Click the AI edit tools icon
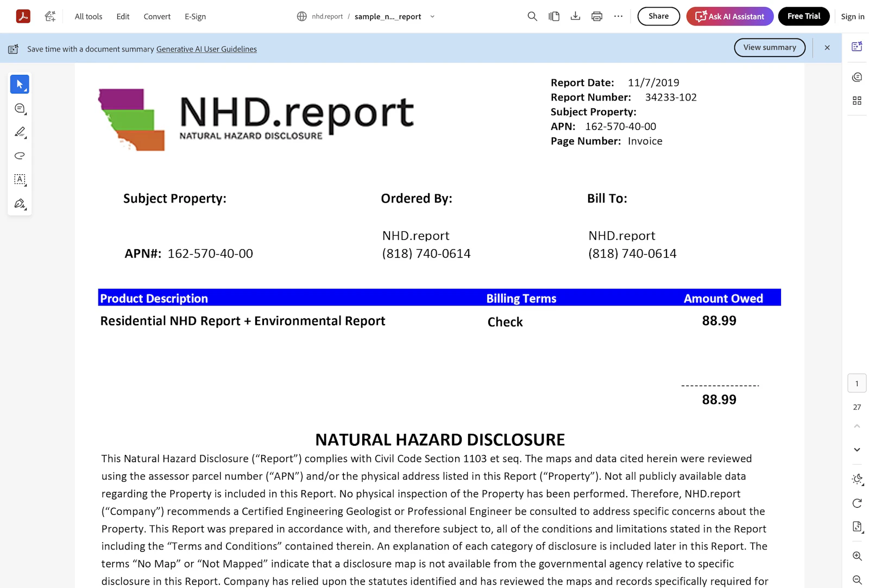The image size is (869, 588). [x=51, y=16]
